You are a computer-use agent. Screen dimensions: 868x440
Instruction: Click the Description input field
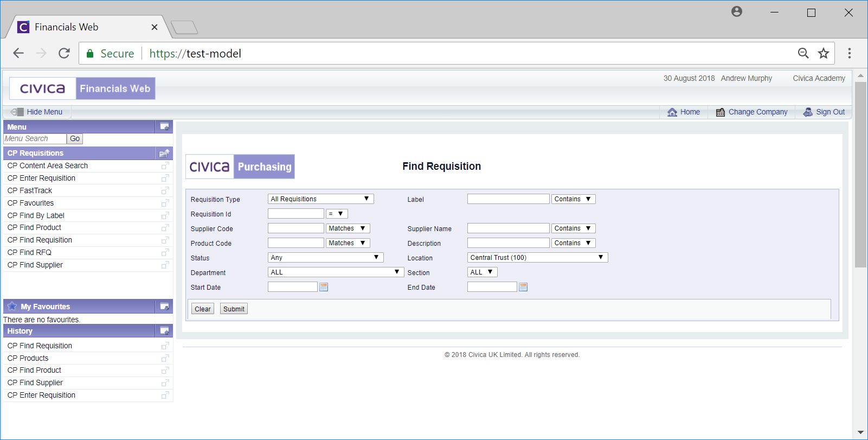[x=509, y=243]
